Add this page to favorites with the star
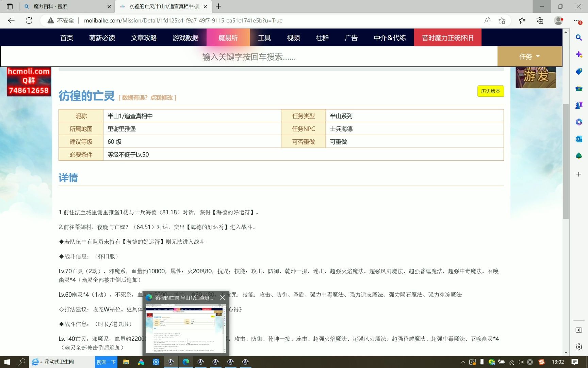 click(502, 20)
